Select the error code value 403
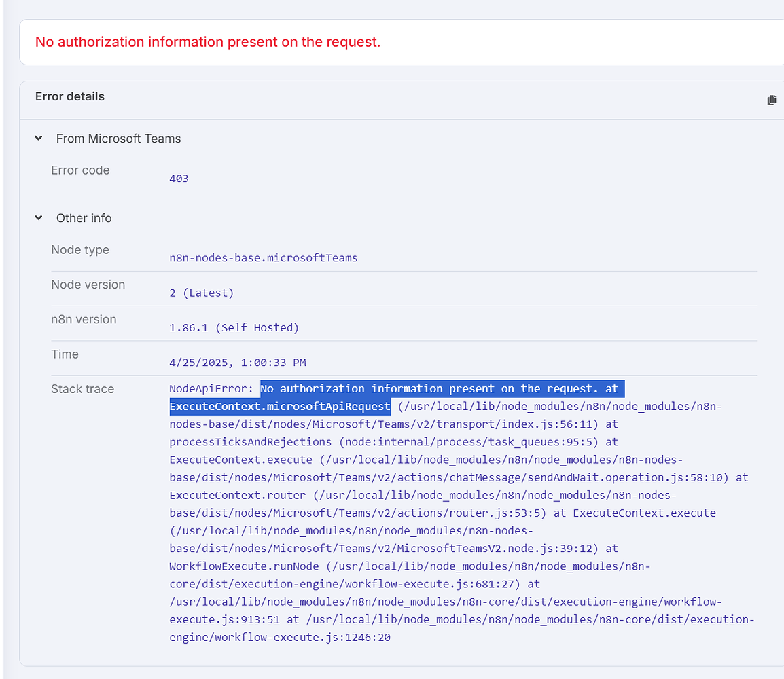Image resolution: width=784 pixels, height=679 pixels. (178, 178)
